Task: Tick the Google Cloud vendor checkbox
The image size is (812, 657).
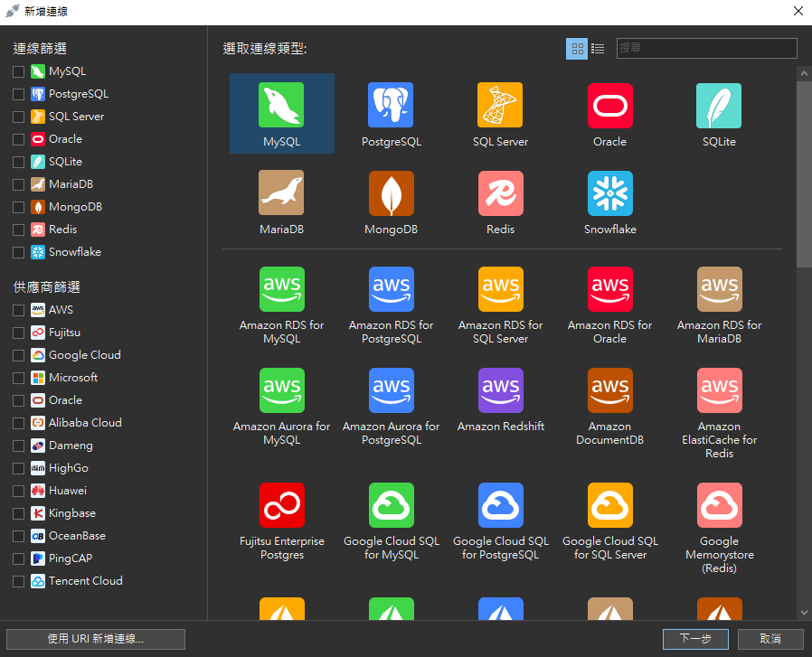Action: point(19,355)
